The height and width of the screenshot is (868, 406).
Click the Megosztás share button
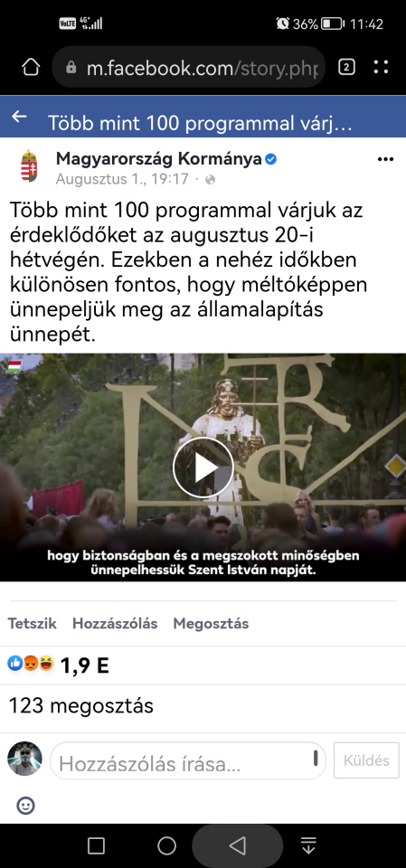[x=211, y=623]
